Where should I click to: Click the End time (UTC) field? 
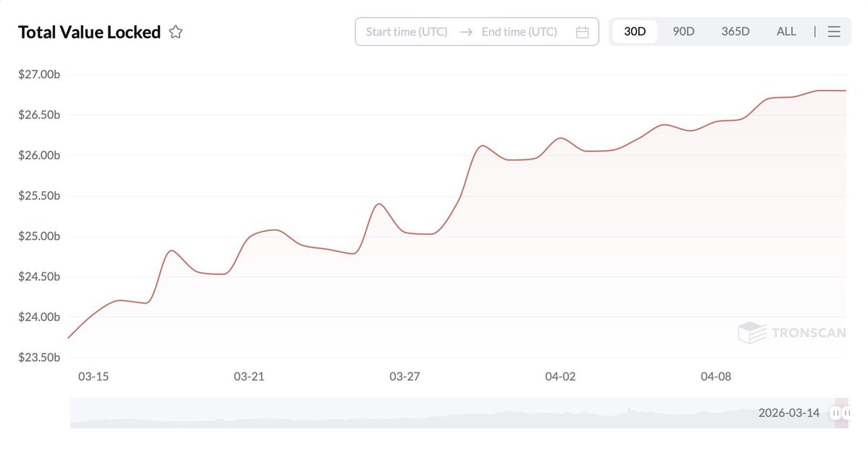coord(520,32)
